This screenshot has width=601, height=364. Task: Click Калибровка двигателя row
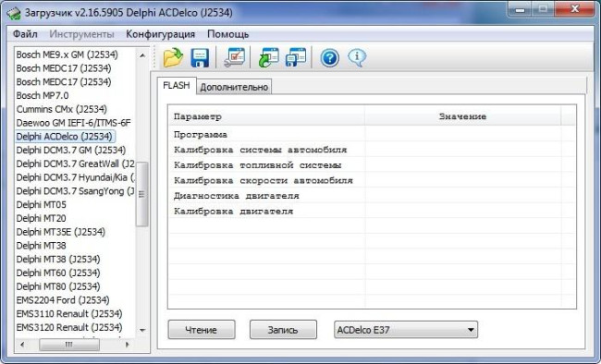tap(372, 212)
